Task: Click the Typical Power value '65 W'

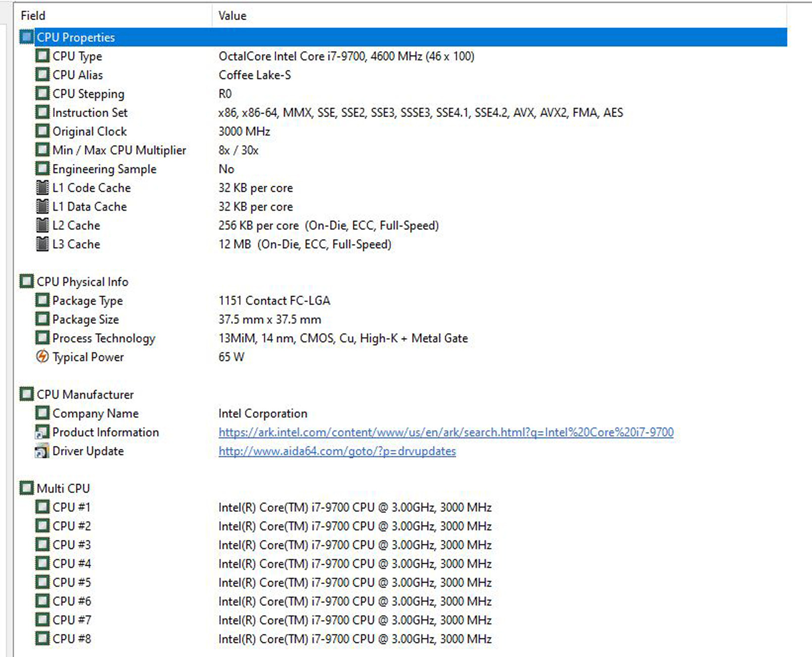Action: click(x=231, y=357)
